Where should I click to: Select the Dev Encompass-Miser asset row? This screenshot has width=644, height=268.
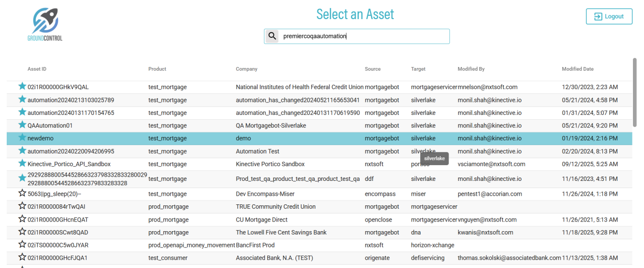click(265, 194)
